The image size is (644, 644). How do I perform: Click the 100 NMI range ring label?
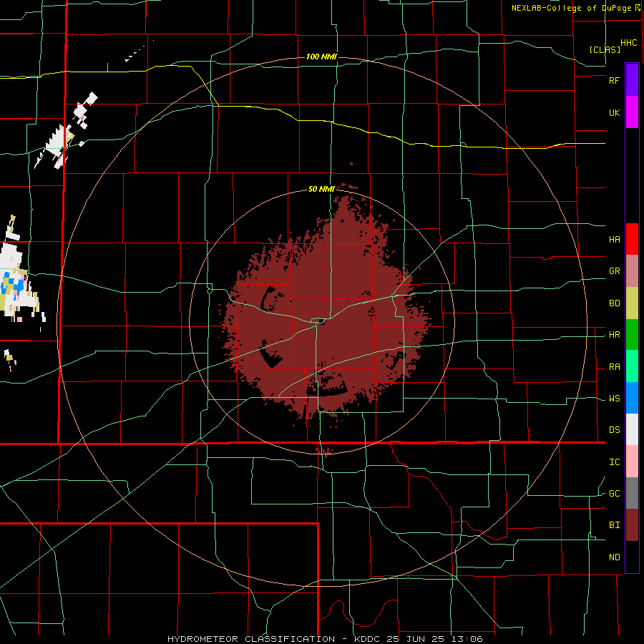321,57
